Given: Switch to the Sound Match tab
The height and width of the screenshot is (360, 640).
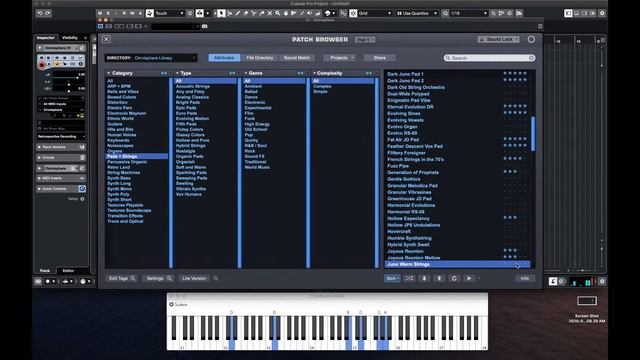Looking at the screenshot, I should pyautogui.click(x=297, y=58).
